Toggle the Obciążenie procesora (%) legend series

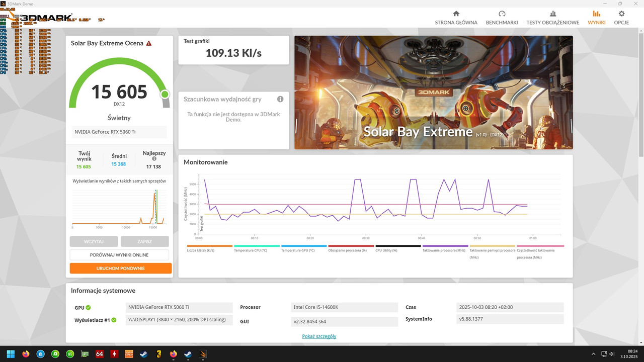(351, 248)
